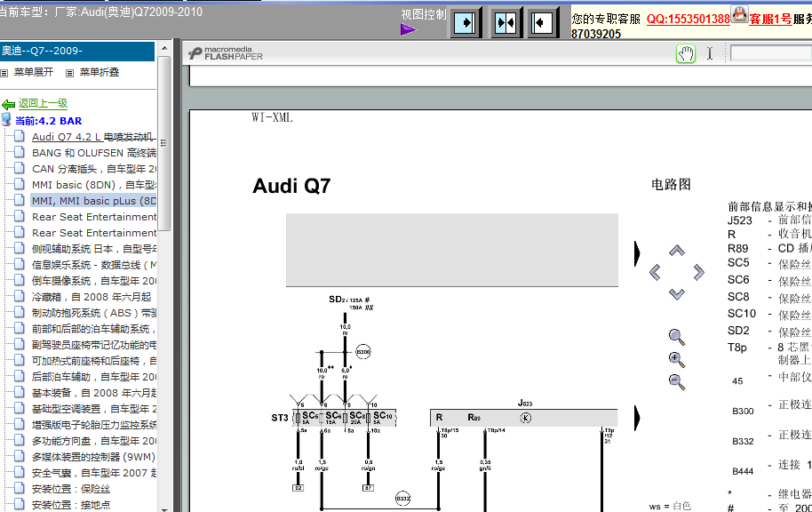This screenshot has width=812, height=512.
Task: Open 倒车摄像系统 document
Action: [94, 281]
